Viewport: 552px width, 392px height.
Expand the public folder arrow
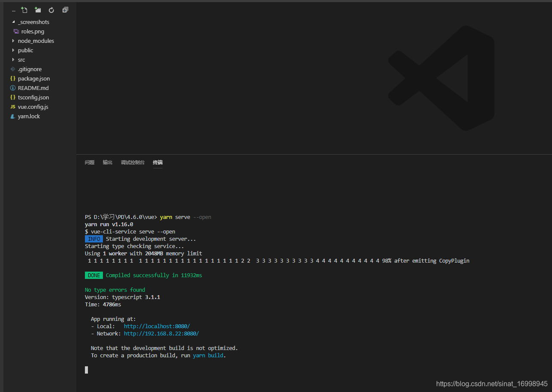(x=13, y=50)
